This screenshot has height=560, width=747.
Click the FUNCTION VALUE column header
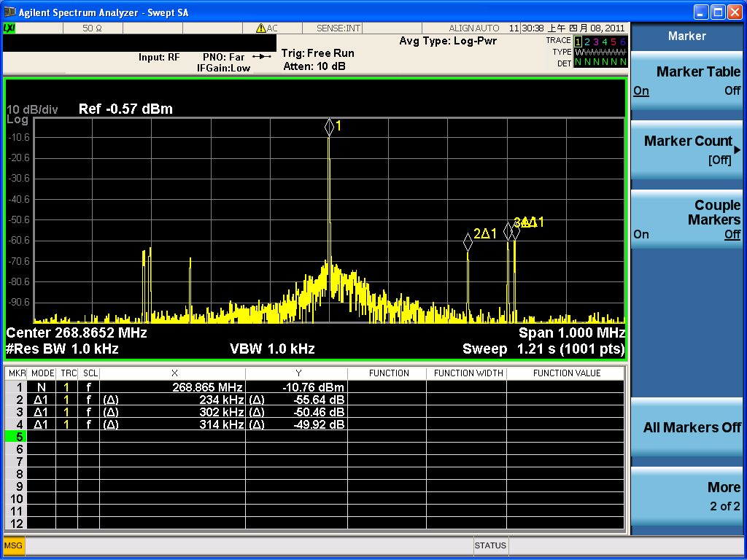point(567,373)
